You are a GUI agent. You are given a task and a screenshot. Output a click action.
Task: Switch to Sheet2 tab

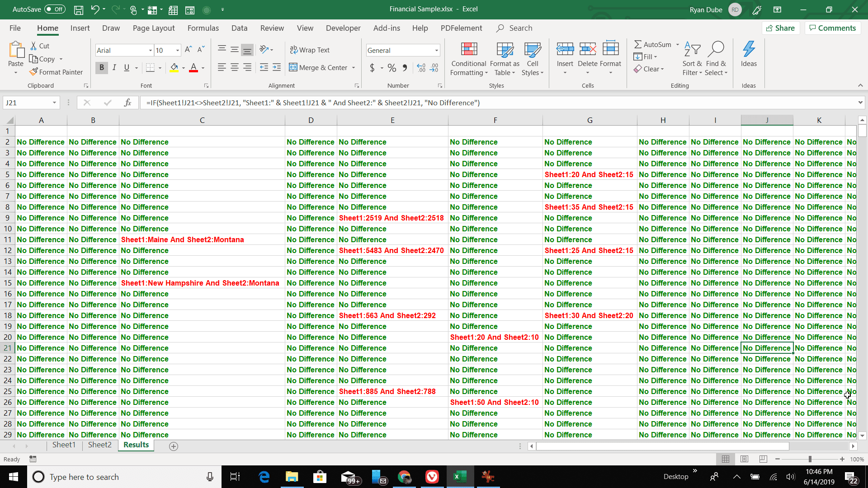(x=99, y=445)
